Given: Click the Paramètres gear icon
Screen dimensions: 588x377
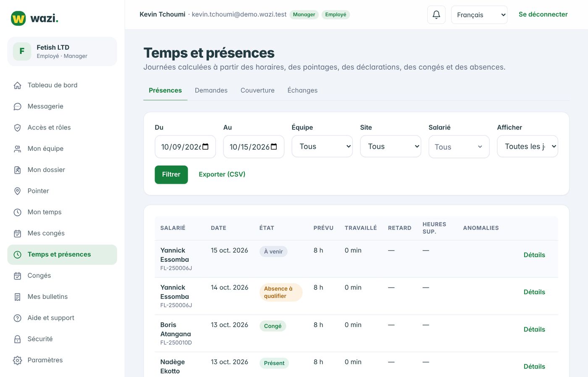Looking at the screenshot, I should (x=17, y=360).
